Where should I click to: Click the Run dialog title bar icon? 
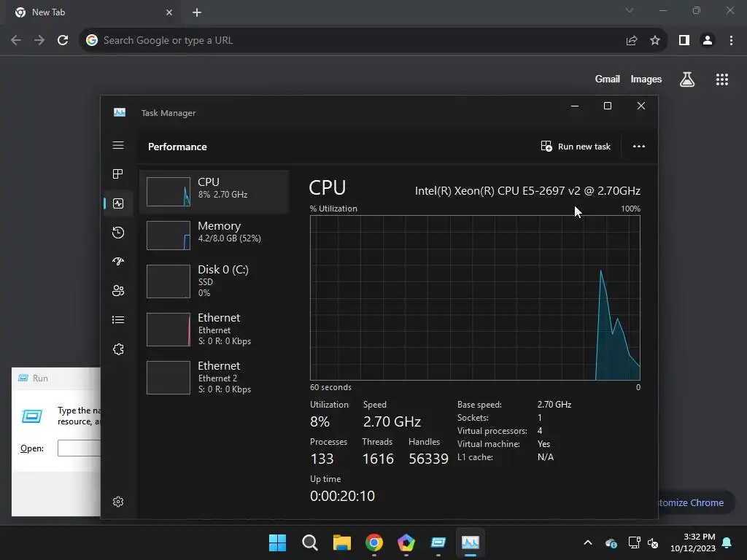(23, 378)
